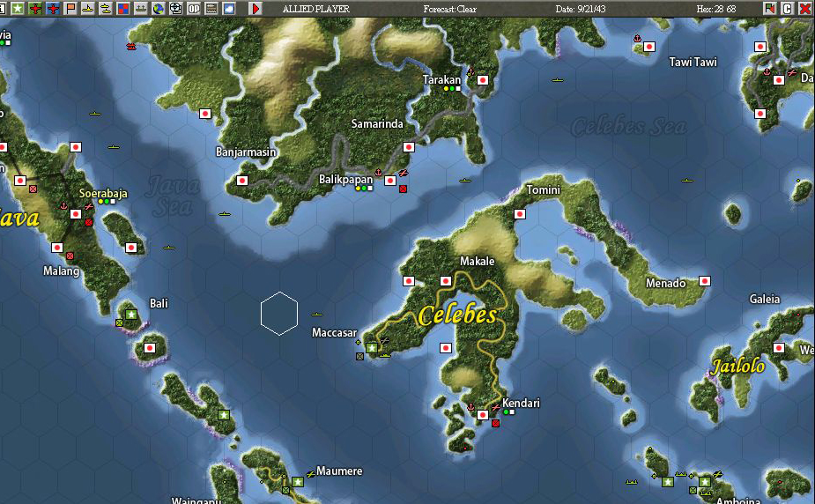Click the film reel toolbar icon
The width and height of the screenshot is (815, 504).
176,8
